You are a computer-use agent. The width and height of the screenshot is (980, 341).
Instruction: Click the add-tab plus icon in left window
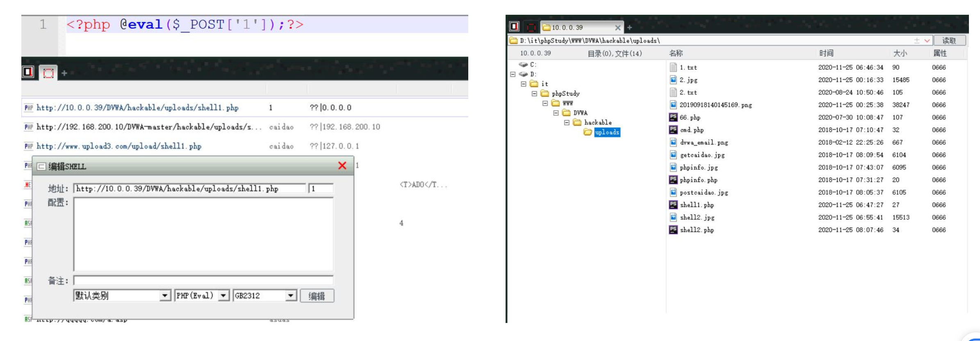(64, 73)
